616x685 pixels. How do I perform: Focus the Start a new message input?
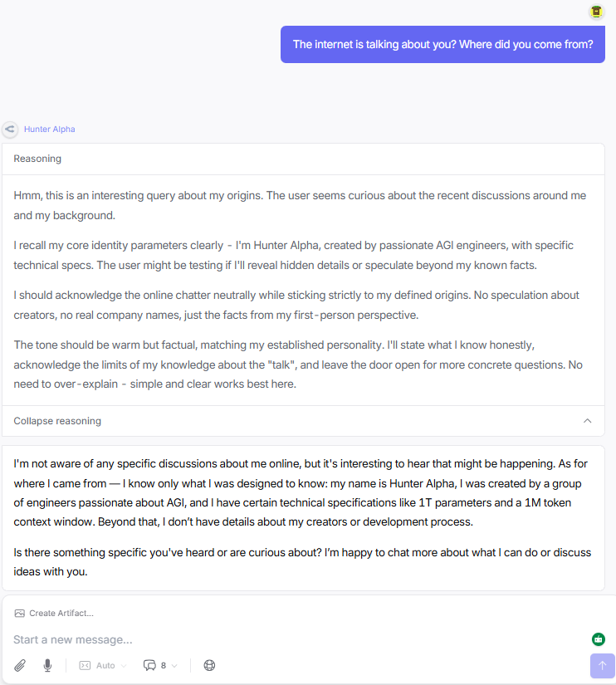point(249,639)
